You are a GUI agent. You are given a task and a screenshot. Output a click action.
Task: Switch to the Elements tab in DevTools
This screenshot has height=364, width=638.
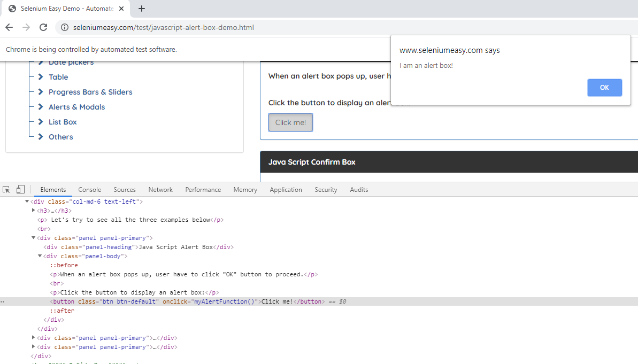[53, 190]
